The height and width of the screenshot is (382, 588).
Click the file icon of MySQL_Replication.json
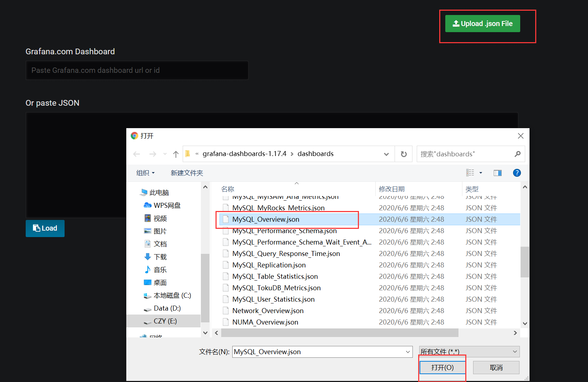click(225, 265)
